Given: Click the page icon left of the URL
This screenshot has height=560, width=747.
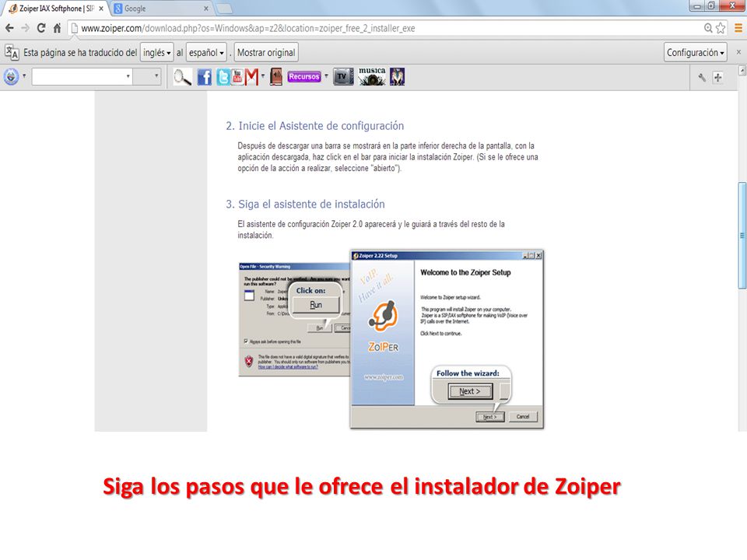Looking at the screenshot, I should 75,29.
